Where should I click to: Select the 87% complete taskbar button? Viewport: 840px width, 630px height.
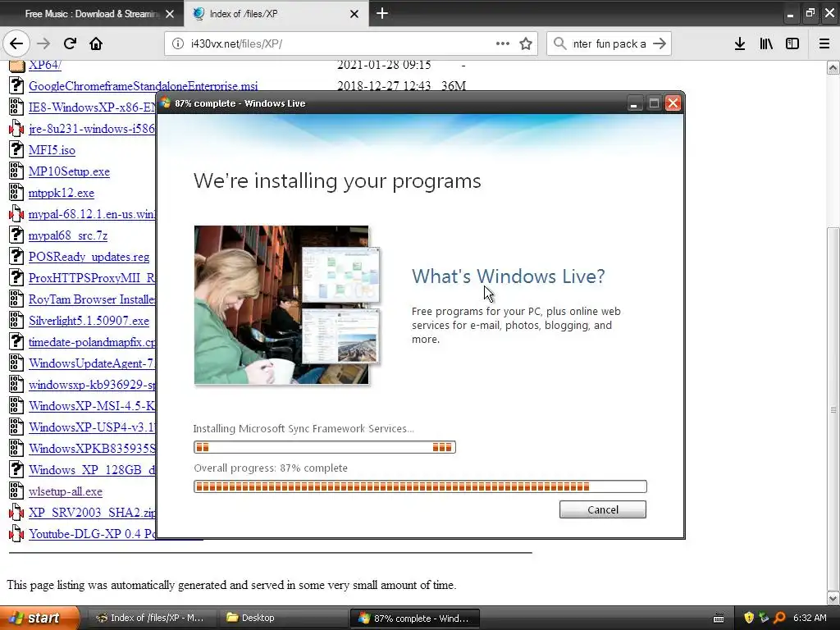point(414,618)
